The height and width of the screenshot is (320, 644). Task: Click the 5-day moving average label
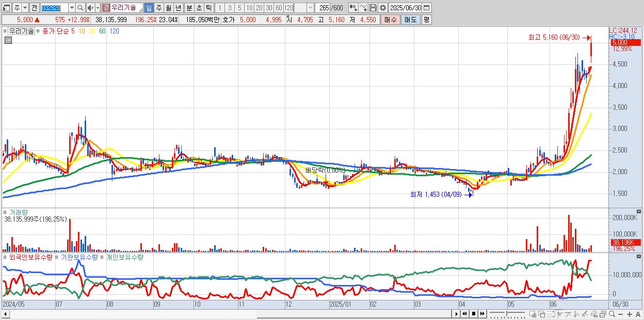(x=73, y=31)
